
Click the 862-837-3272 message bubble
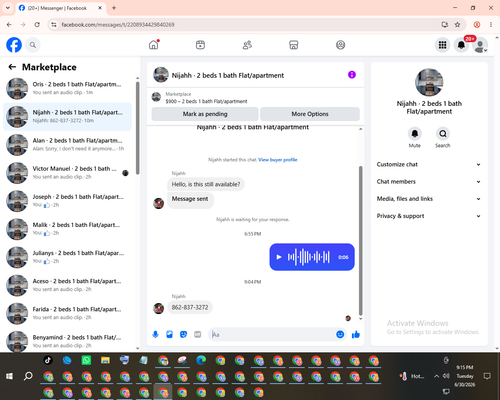190,307
